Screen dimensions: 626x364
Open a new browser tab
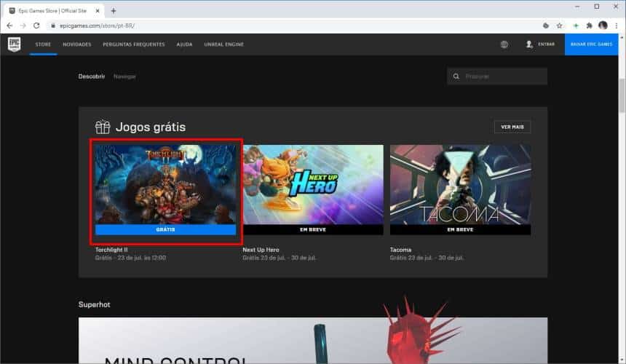pyautogui.click(x=114, y=11)
